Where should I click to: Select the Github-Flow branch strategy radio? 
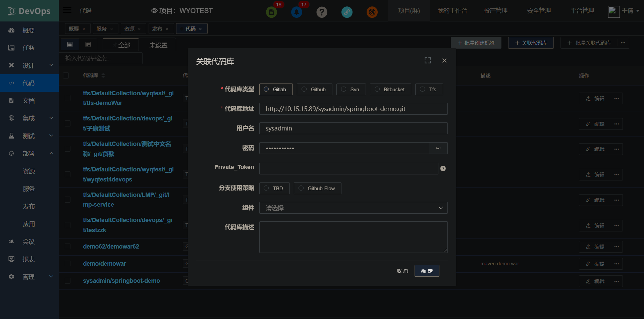click(301, 188)
